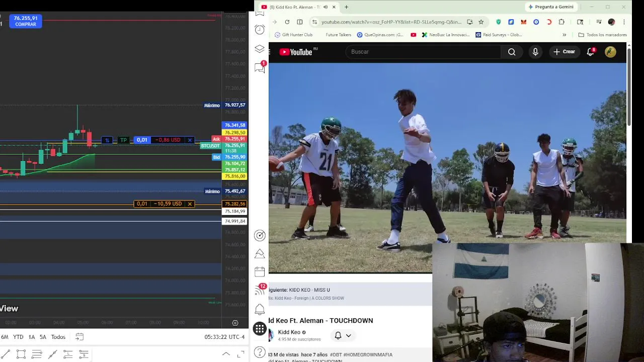The height and width of the screenshot is (362, 644).
Task: Select the YTD time range
Action: pyautogui.click(x=18, y=337)
